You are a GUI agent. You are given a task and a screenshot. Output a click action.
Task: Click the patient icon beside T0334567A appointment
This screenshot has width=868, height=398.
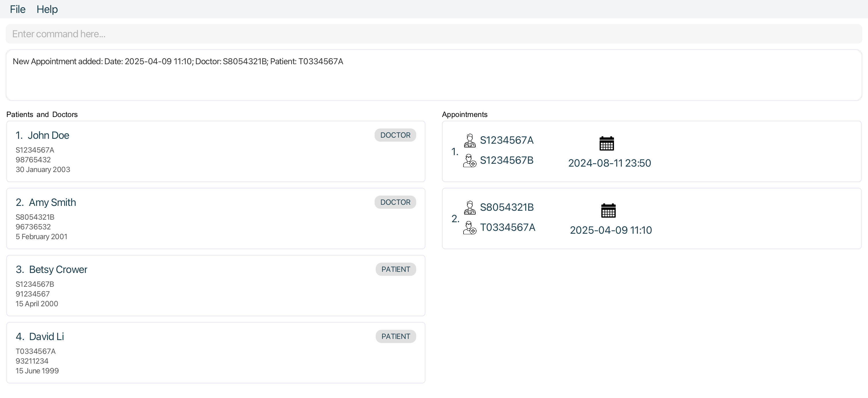coord(470,228)
